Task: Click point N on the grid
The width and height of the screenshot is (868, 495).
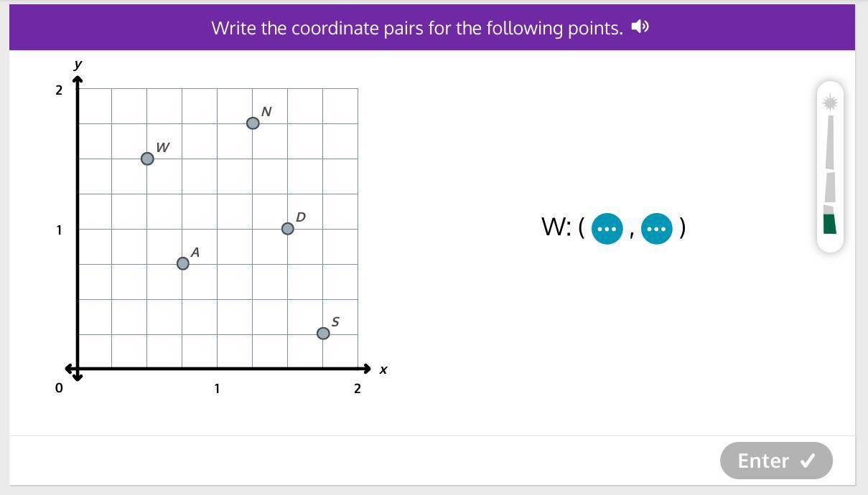Action: (253, 123)
